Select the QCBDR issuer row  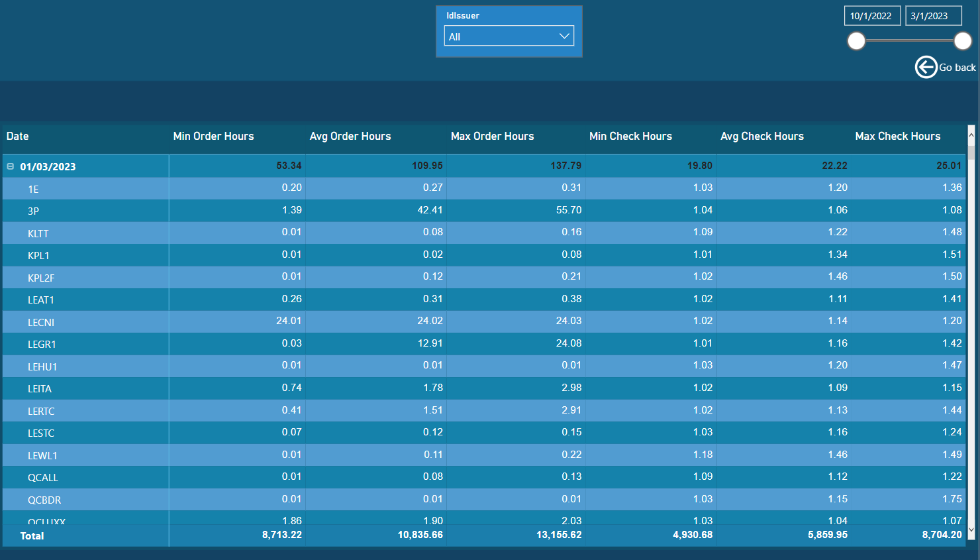click(483, 500)
